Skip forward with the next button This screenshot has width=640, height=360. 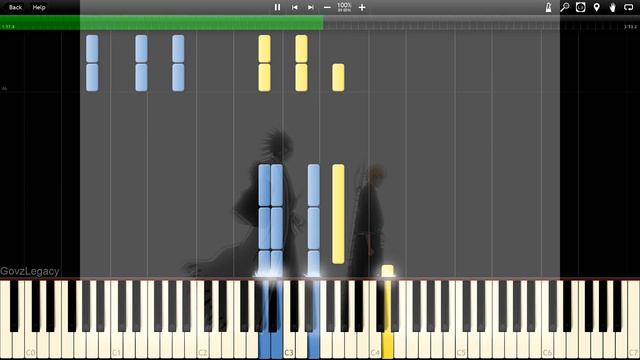coord(311,7)
